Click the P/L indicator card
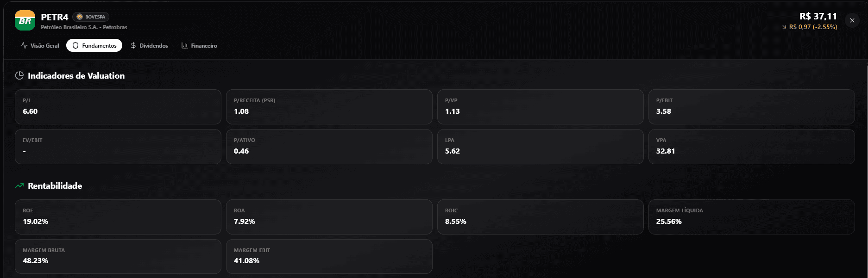Image resolution: width=868 pixels, height=278 pixels. pyautogui.click(x=118, y=107)
